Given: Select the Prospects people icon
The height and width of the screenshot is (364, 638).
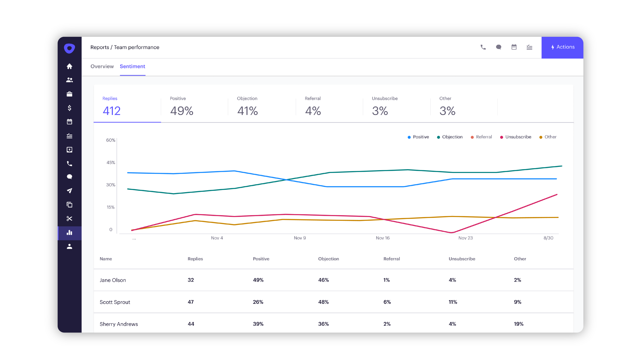Looking at the screenshot, I should click(x=70, y=80).
